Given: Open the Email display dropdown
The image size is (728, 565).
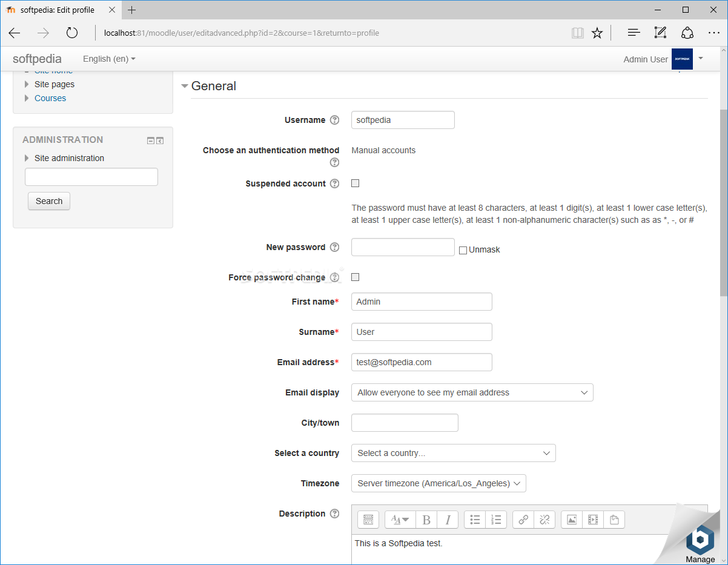Looking at the screenshot, I should click(x=472, y=392).
